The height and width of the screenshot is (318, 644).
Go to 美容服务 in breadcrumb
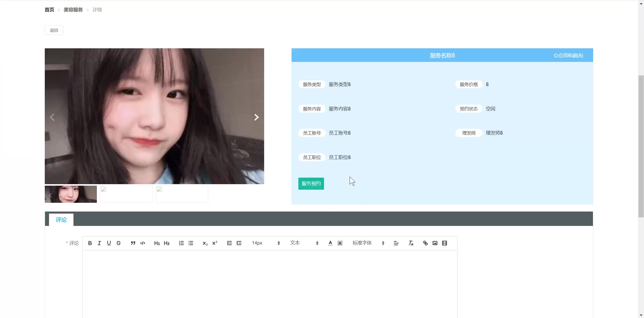pos(73,10)
